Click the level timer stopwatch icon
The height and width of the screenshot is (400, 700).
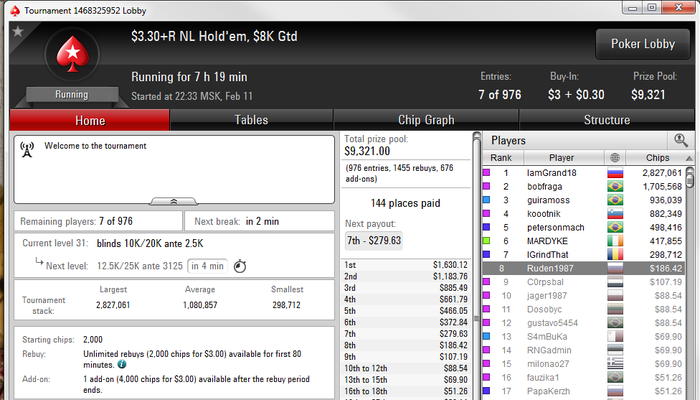pyautogui.click(x=240, y=266)
